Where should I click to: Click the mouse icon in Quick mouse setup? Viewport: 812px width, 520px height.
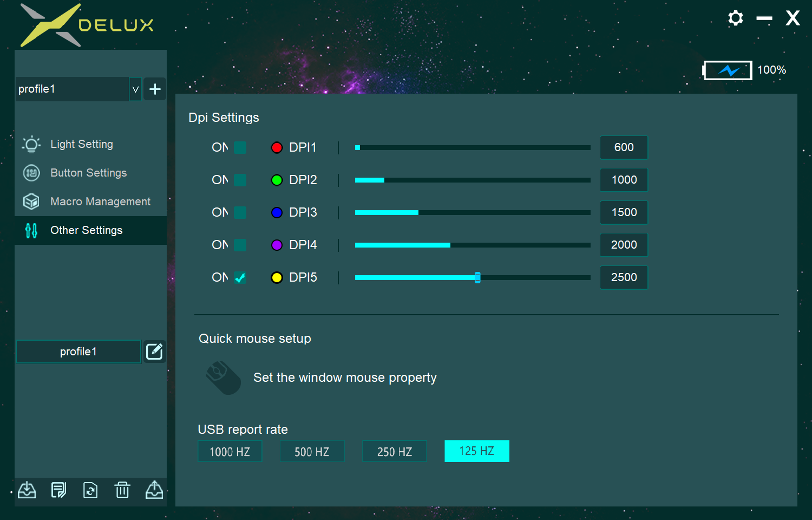coord(223,378)
